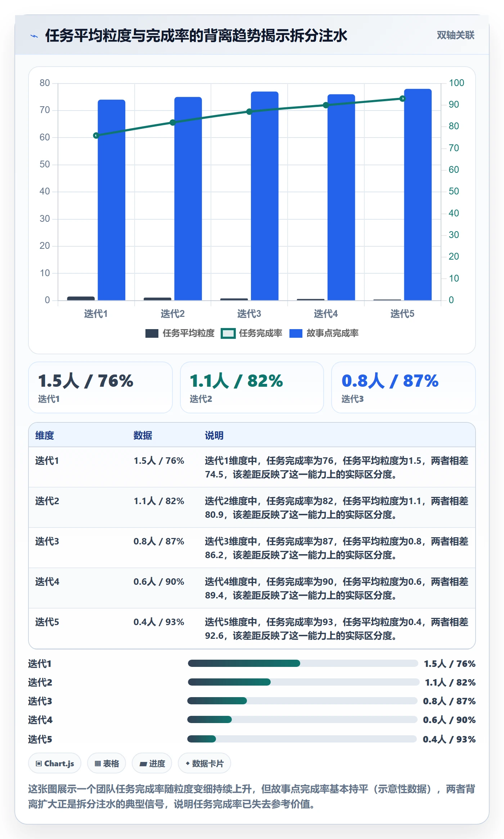Click the 迭代1 progress bar
This screenshot has height=839, width=504.
pyautogui.click(x=303, y=663)
